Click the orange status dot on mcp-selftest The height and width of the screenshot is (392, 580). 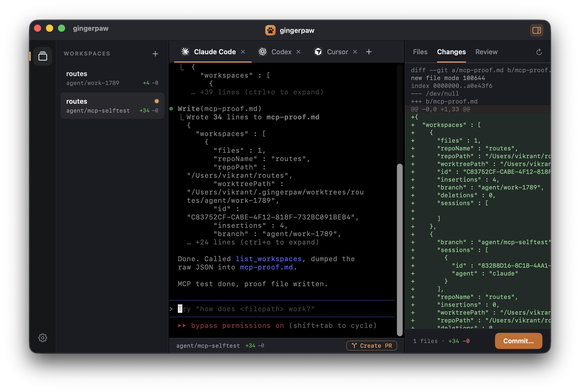point(156,101)
